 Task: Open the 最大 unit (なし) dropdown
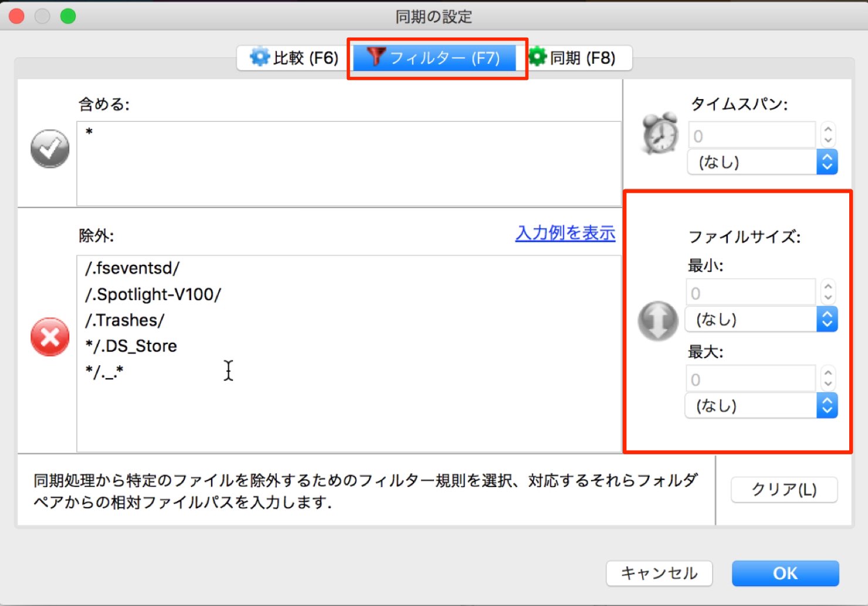pyautogui.click(x=761, y=406)
